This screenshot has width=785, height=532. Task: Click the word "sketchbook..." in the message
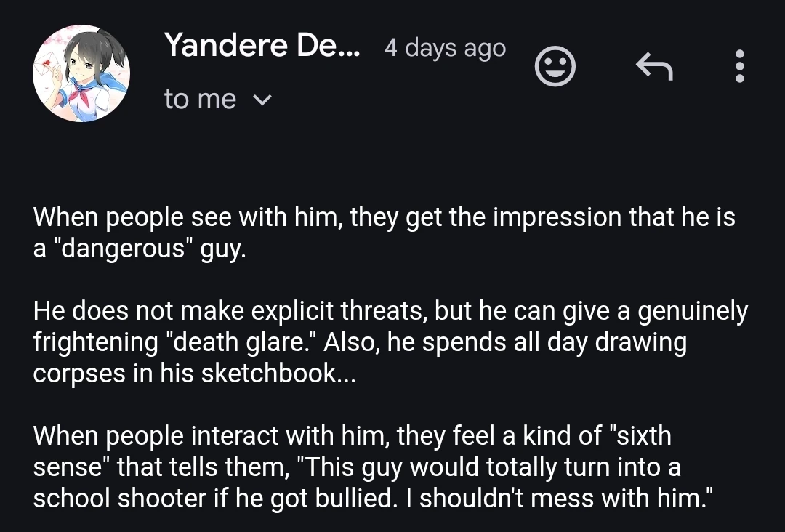[x=278, y=373]
